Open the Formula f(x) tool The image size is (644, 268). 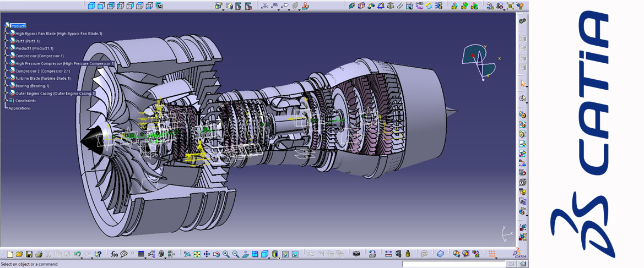(114, 254)
